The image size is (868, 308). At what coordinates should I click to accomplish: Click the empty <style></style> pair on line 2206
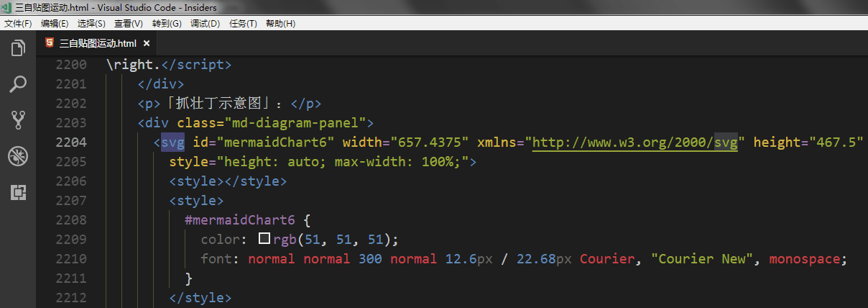pyautogui.click(x=228, y=181)
